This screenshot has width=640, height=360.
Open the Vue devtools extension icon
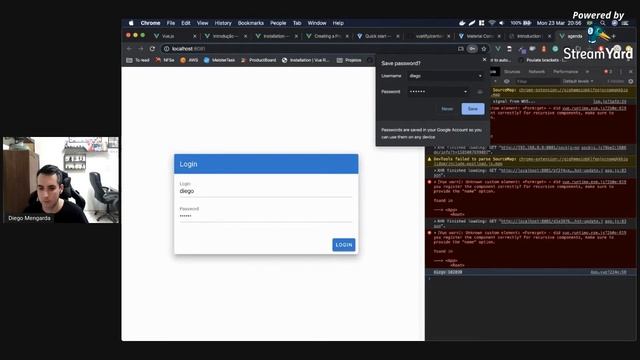point(498,49)
